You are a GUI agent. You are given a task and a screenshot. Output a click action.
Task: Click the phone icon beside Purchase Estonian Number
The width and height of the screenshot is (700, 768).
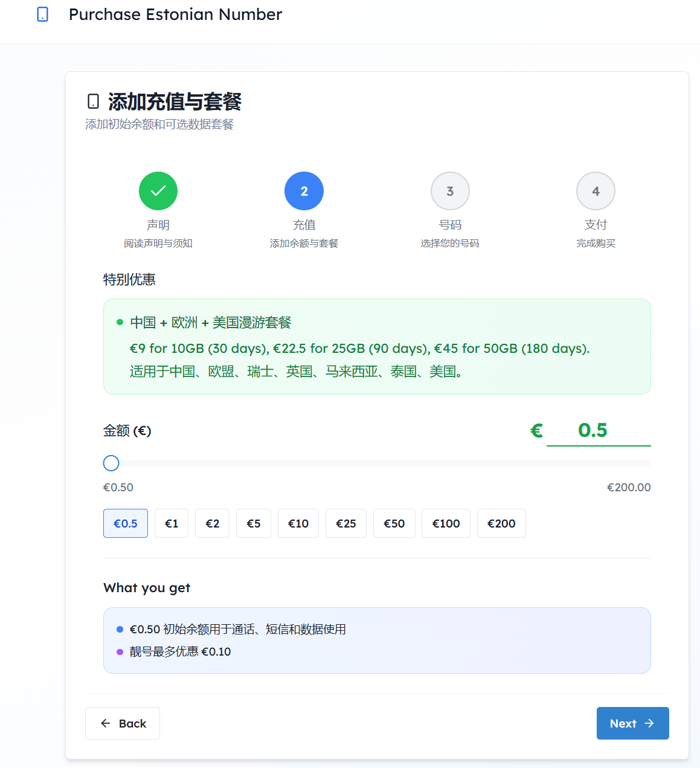42,15
